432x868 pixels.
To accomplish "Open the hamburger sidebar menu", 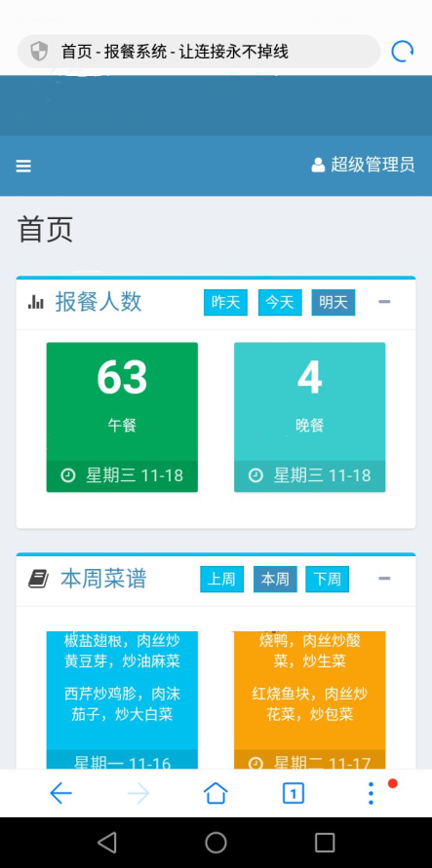I will coord(23,166).
